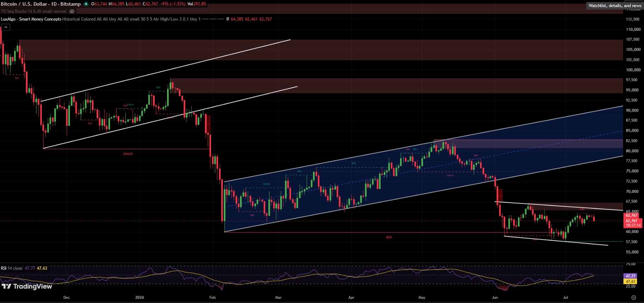
Task: Toggle visibility of TD Seq Blocks indicator
Action: click(x=72, y=11)
